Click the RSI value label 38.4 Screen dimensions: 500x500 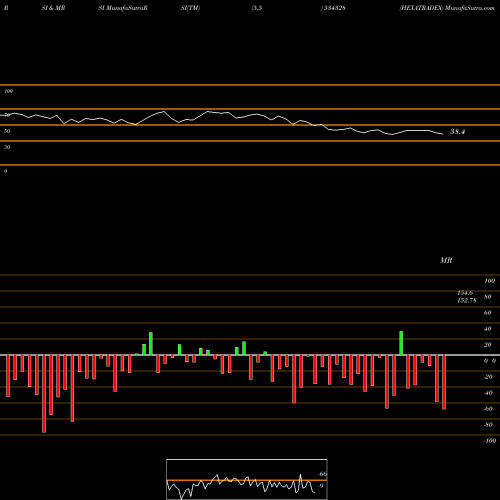point(457,132)
